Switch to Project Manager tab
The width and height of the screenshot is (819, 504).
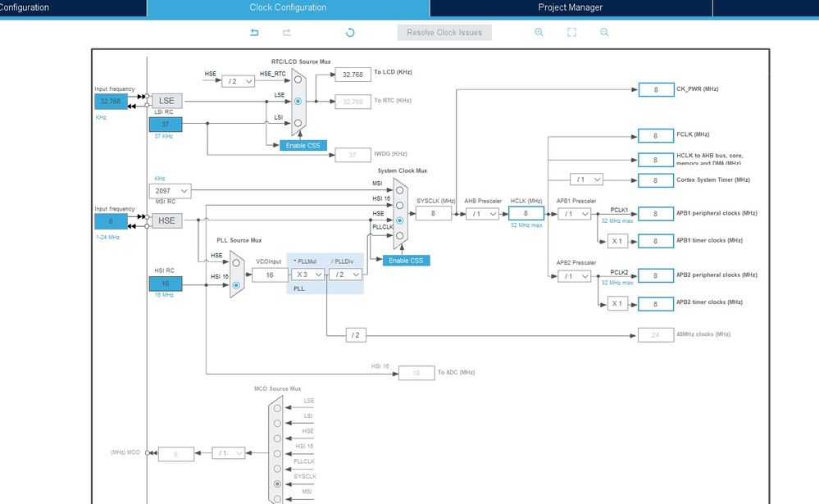point(571,8)
